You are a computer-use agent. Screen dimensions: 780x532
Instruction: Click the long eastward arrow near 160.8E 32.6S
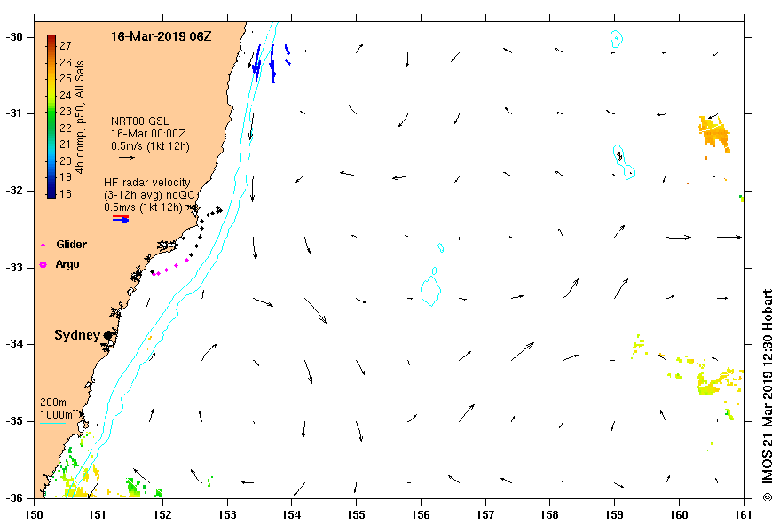pyautogui.click(x=729, y=237)
